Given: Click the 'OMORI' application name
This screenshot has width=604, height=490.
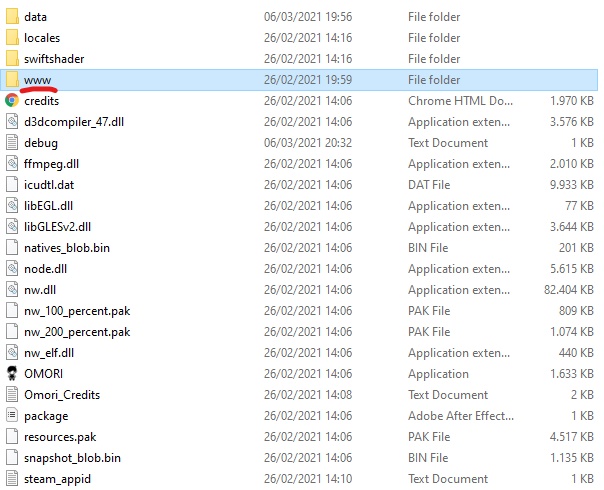Looking at the screenshot, I should click(x=44, y=374).
